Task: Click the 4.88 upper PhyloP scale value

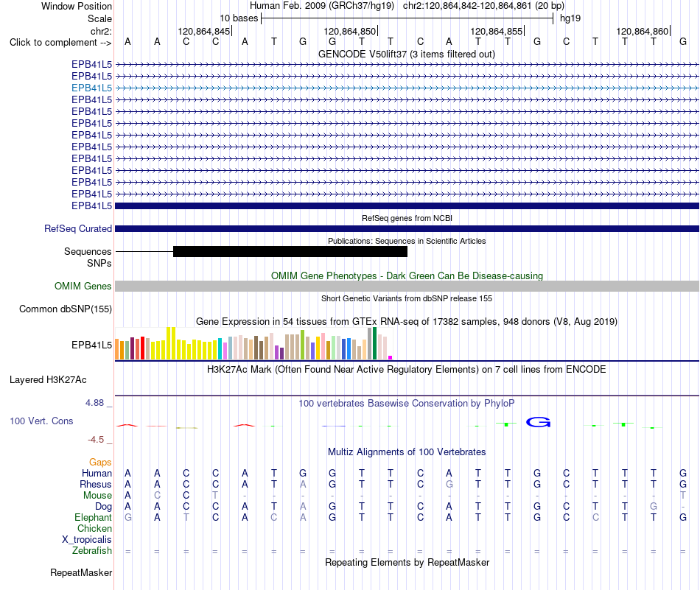Action: [x=94, y=403]
